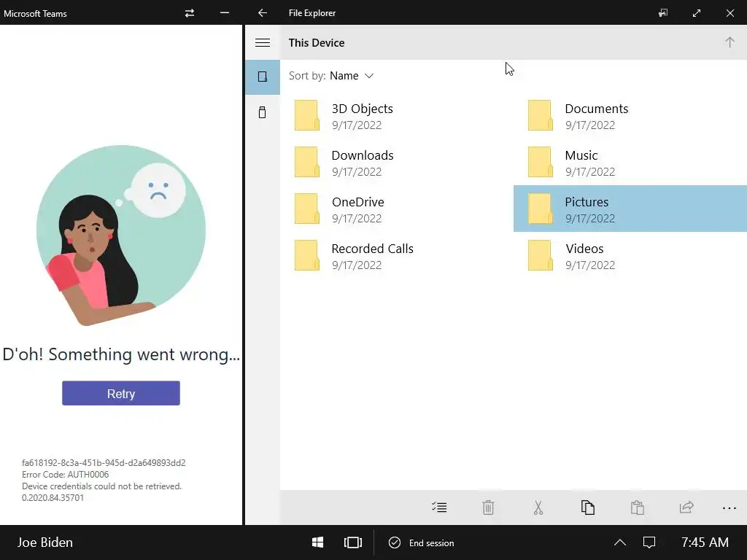Screen dimensions: 747x560
Task: Click the Cut scissors icon
Action: [538, 507]
